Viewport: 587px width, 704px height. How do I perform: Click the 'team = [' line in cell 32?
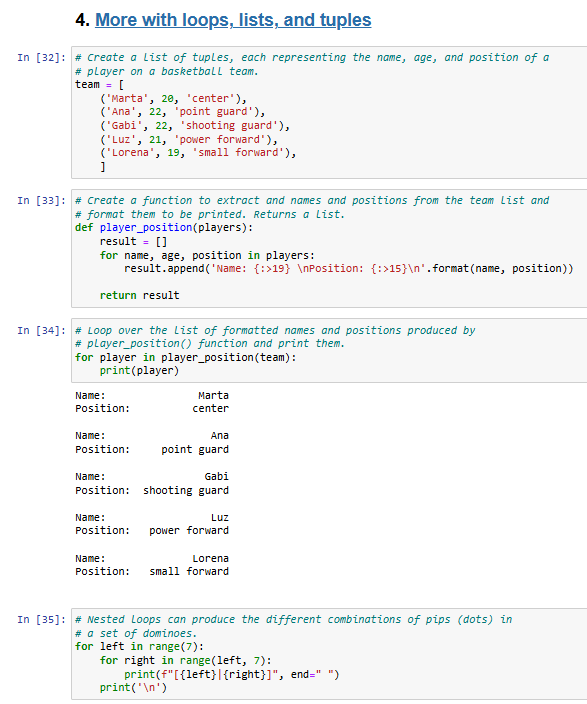click(x=99, y=84)
